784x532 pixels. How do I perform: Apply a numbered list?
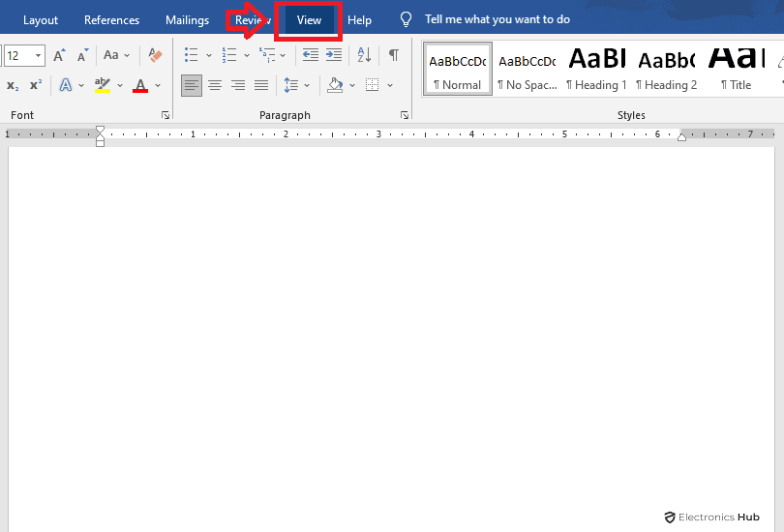[x=229, y=55]
